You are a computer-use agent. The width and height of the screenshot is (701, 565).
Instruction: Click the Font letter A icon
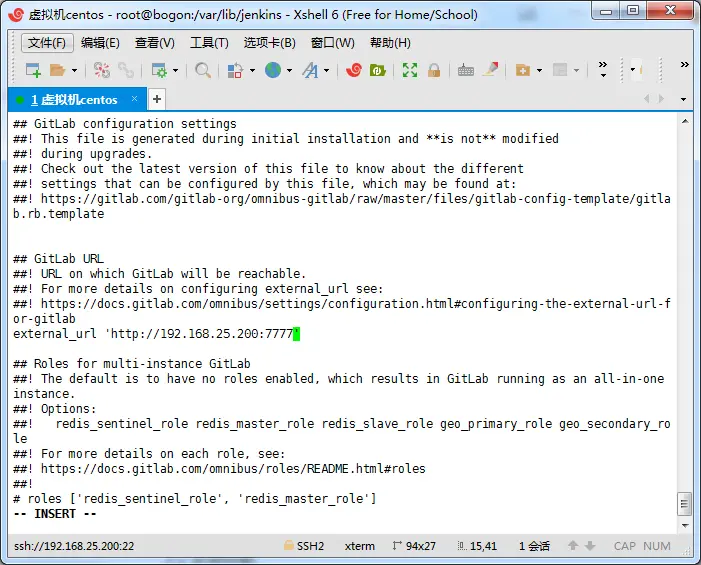coord(310,70)
